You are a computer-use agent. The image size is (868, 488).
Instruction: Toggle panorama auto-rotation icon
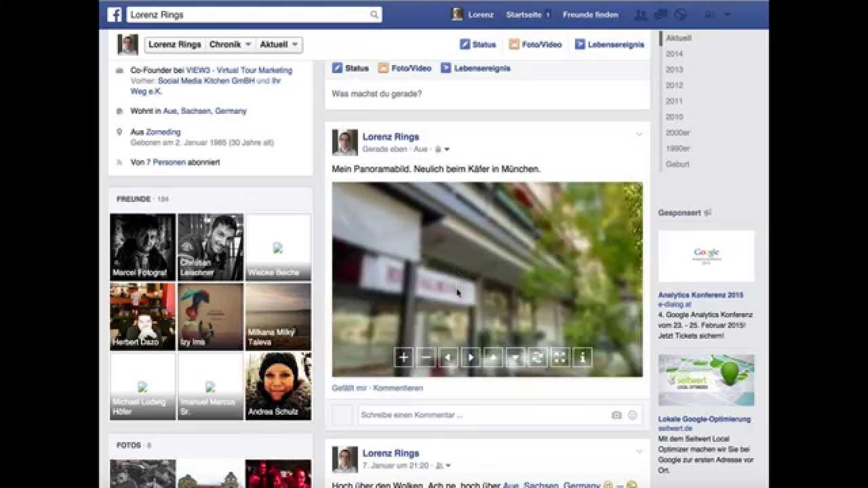coord(538,358)
